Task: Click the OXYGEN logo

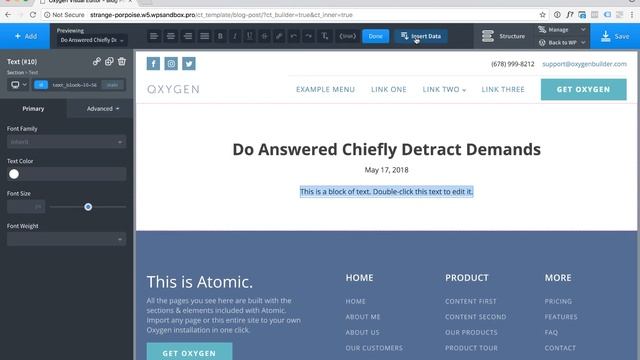Action: (x=173, y=89)
